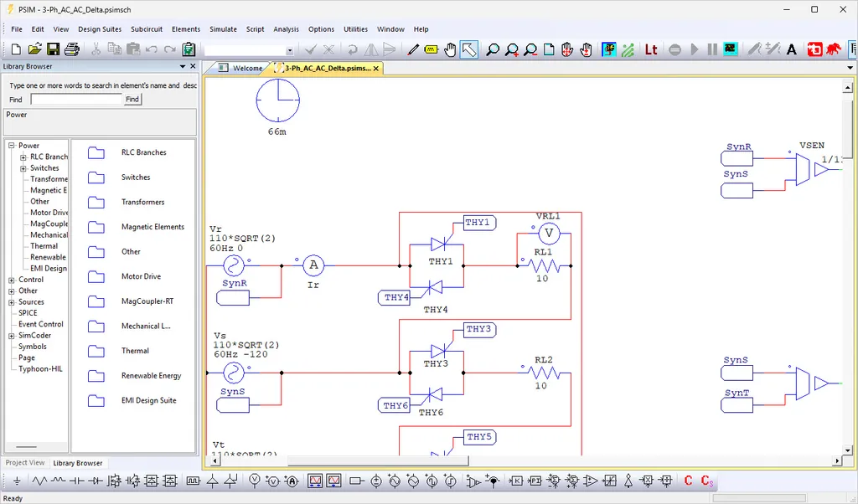Insert a ground symbol from element bar
The width and height of the screenshot is (858, 504).
coord(17,481)
